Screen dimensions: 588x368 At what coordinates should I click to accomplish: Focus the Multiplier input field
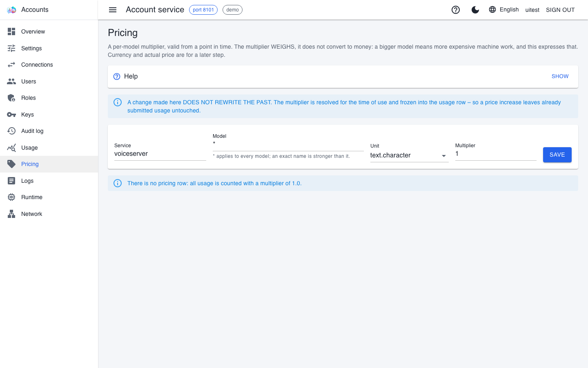tap(496, 154)
